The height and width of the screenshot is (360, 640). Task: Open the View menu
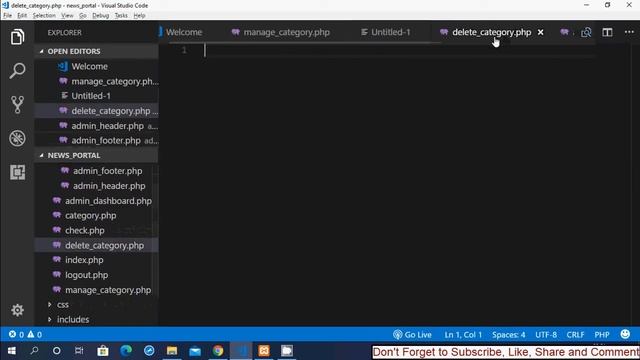click(x=67, y=16)
